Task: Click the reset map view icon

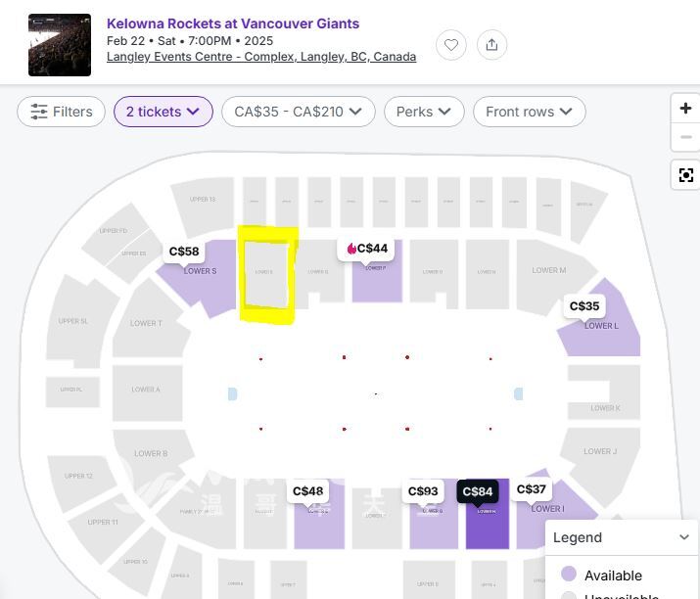Action: [x=685, y=175]
